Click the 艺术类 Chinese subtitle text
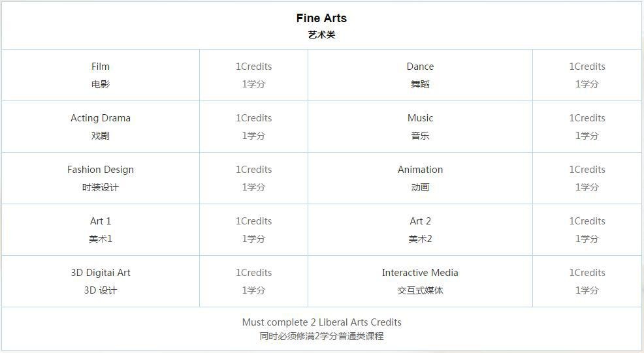The height and width of the screenshot is (353, 644). (x=321, y=35)
